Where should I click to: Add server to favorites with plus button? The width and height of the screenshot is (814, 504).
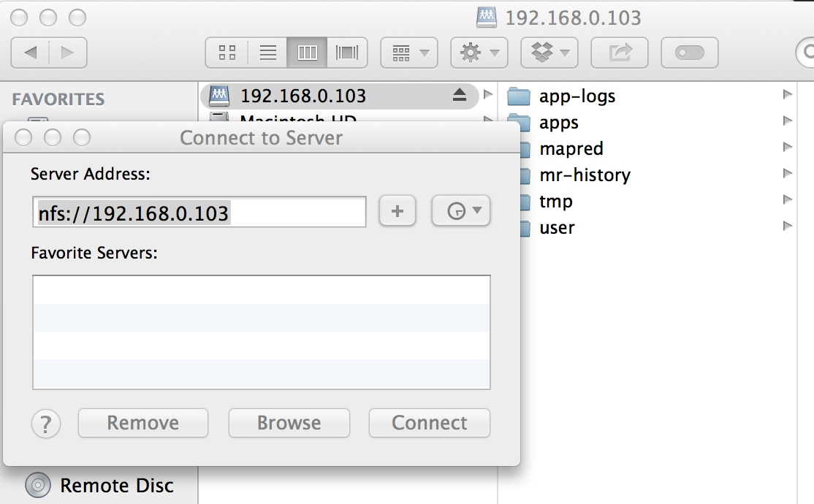pos(398,211)
